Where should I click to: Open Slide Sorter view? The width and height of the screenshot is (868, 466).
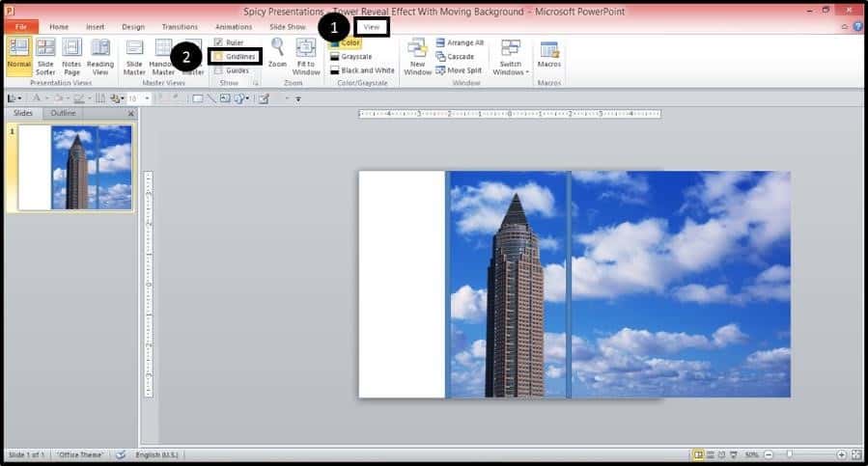pos(45,56)
